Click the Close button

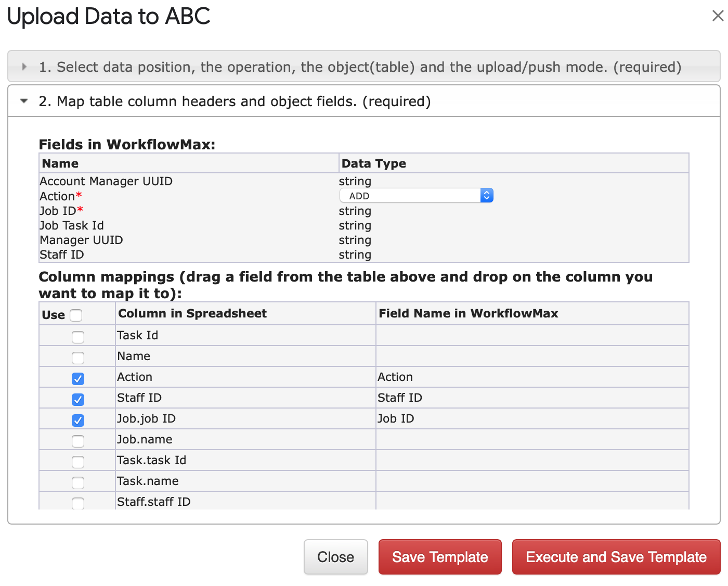[x=336, y=557]
